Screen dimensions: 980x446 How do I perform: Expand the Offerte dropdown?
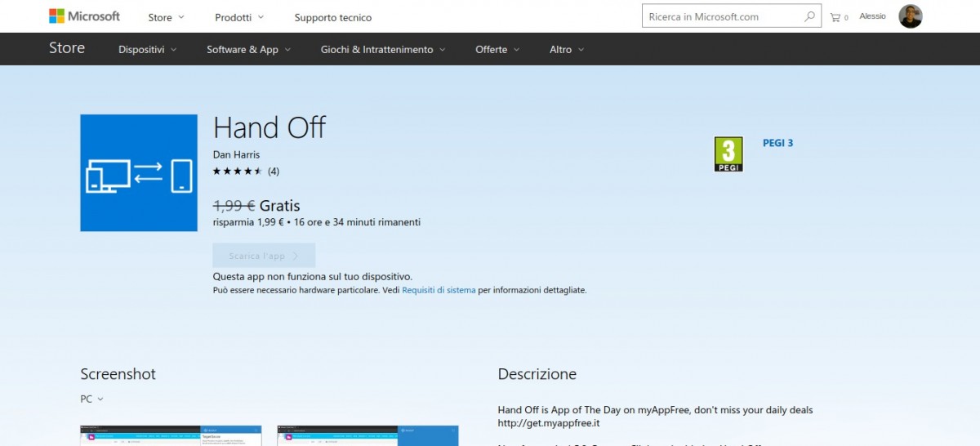[x=497, y=50]
